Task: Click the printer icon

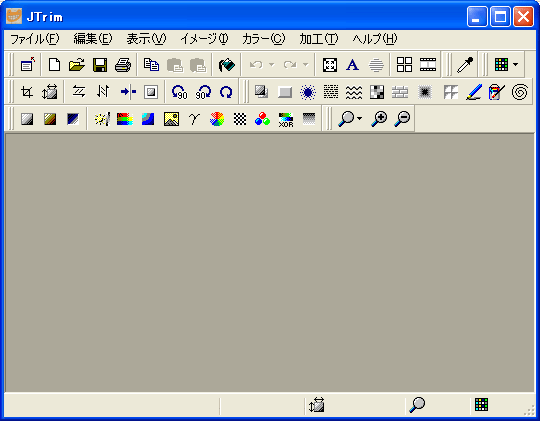Action: (123, 64)
